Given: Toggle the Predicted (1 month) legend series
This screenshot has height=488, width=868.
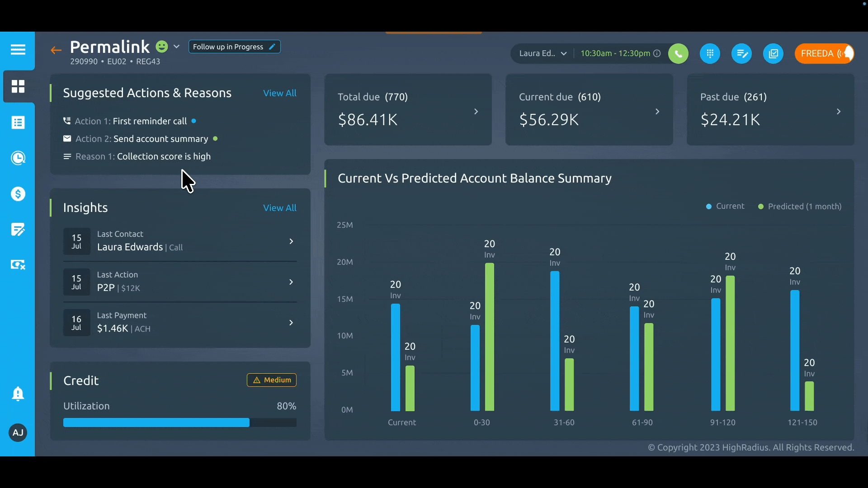Looking at the screenshot, I should (800, 206).
